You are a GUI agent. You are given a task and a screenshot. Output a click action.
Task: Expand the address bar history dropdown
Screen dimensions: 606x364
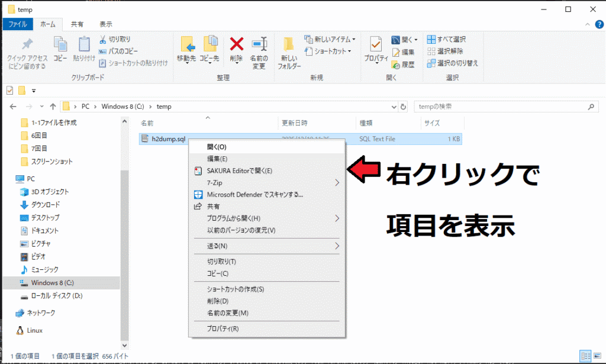click(394, 107)
